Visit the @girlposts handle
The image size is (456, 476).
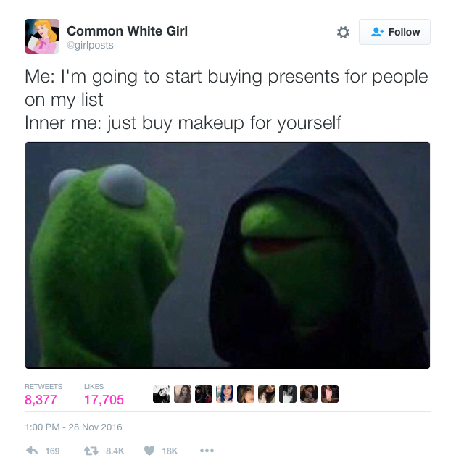90,45
